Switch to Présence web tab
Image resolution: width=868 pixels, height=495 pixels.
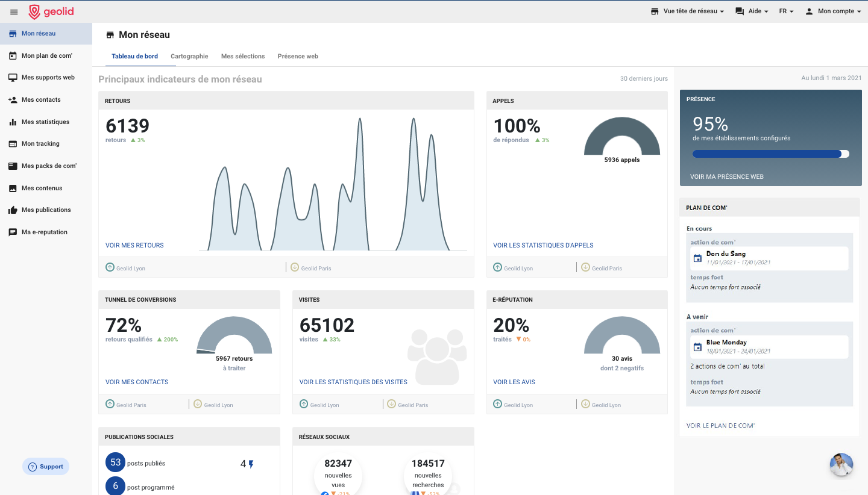click(298, 56)
